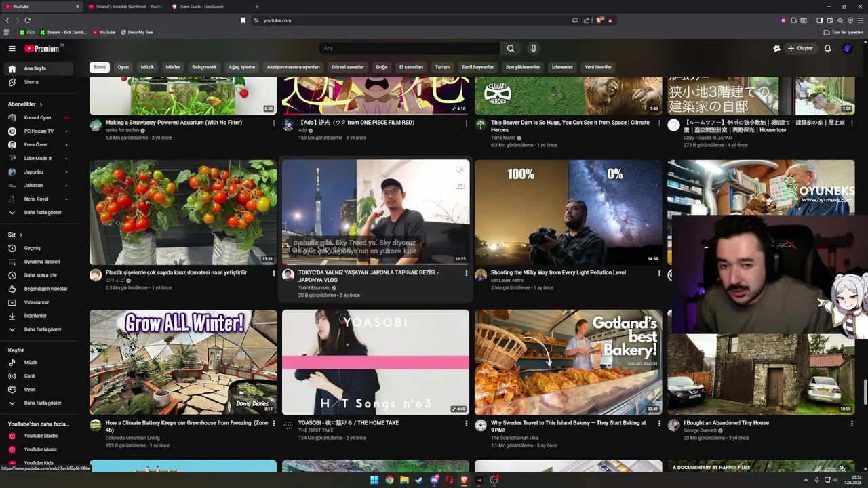Open Steam from the taskbar
The height and width of the screenshot is (488, 868).
[x=419, y=480]
